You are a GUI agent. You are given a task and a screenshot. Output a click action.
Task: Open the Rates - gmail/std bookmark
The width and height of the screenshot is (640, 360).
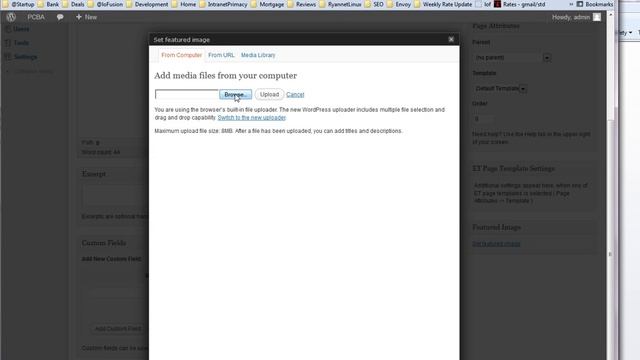click(520, 4)
